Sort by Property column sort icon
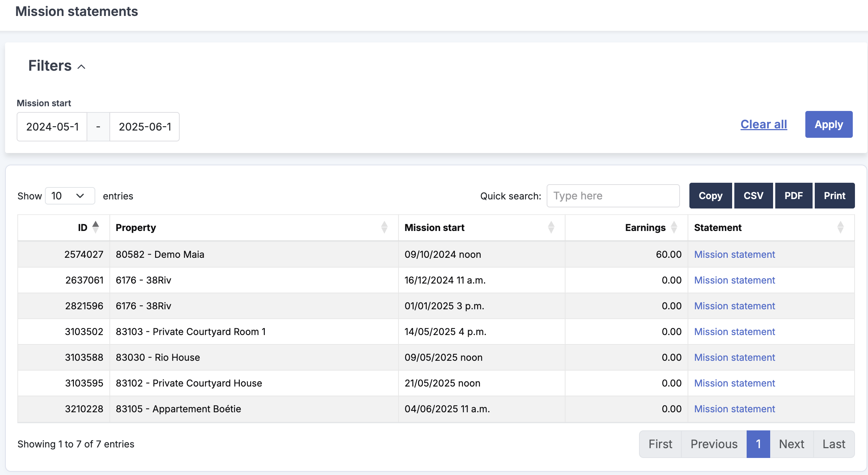Viewport: 868px width, 475px height. click(384, 227)
